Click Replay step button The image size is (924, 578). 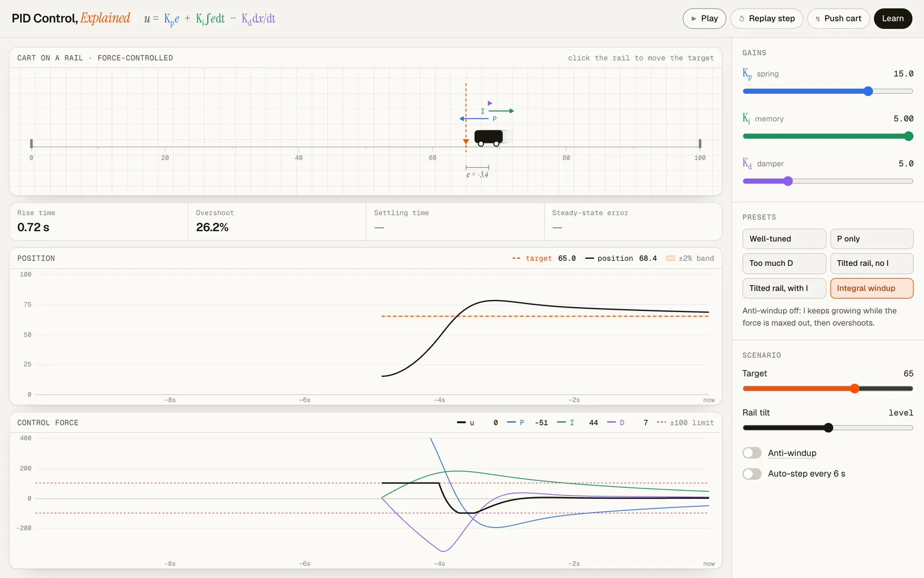pos(766,18)
